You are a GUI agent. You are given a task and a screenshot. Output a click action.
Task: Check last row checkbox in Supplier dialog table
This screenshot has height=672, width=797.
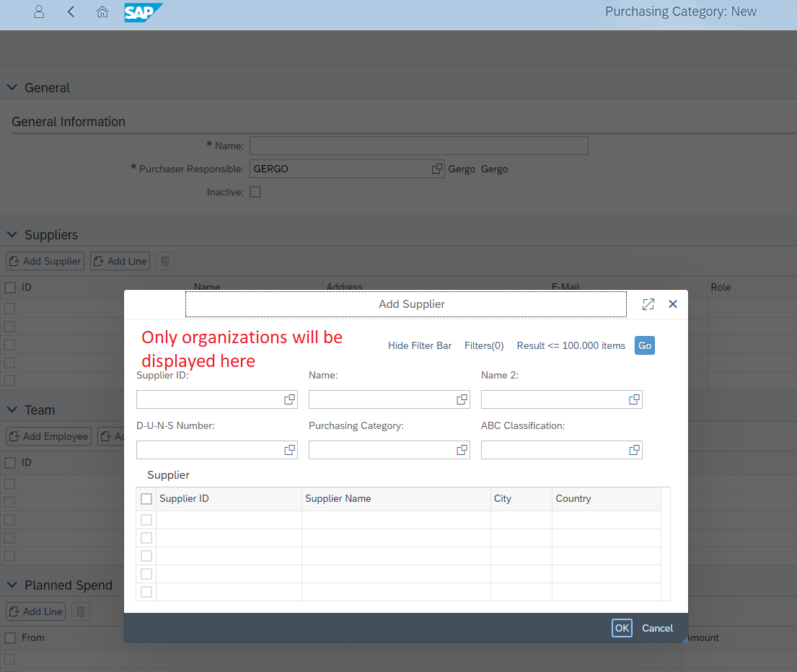tap(146, 592)
